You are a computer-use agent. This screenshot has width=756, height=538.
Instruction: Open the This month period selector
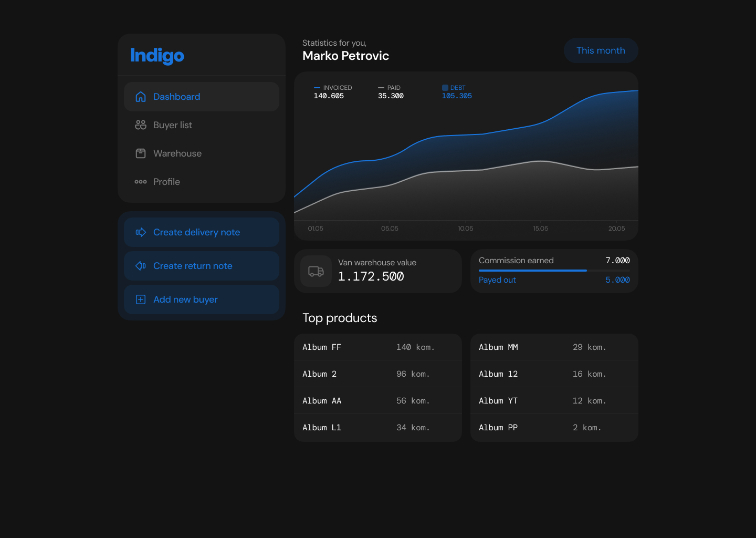pyautogui.click(x=601, y=50)
